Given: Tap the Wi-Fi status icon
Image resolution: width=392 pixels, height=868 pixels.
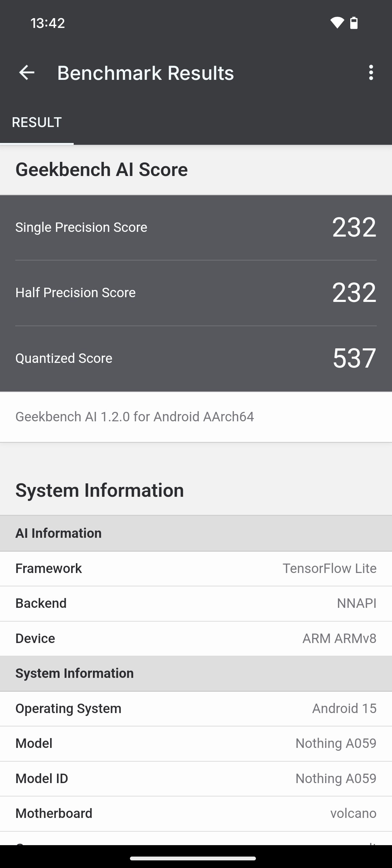Looking at the screenshot, I should 337,23.
